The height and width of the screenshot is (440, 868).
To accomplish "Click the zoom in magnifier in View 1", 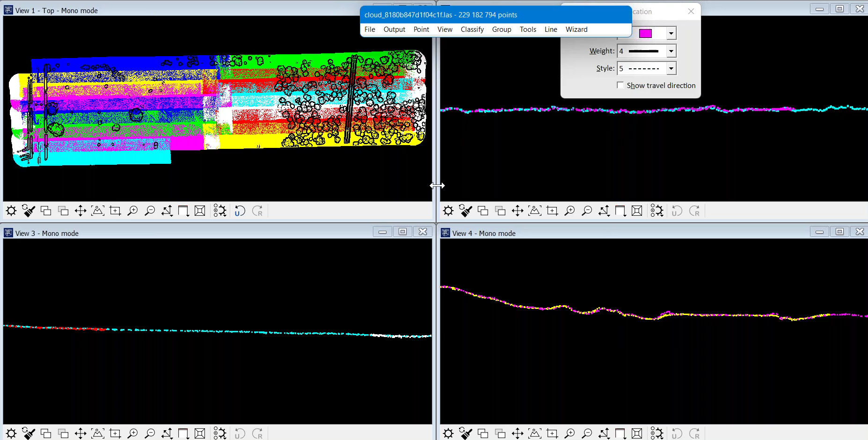I will pos(132,211).
